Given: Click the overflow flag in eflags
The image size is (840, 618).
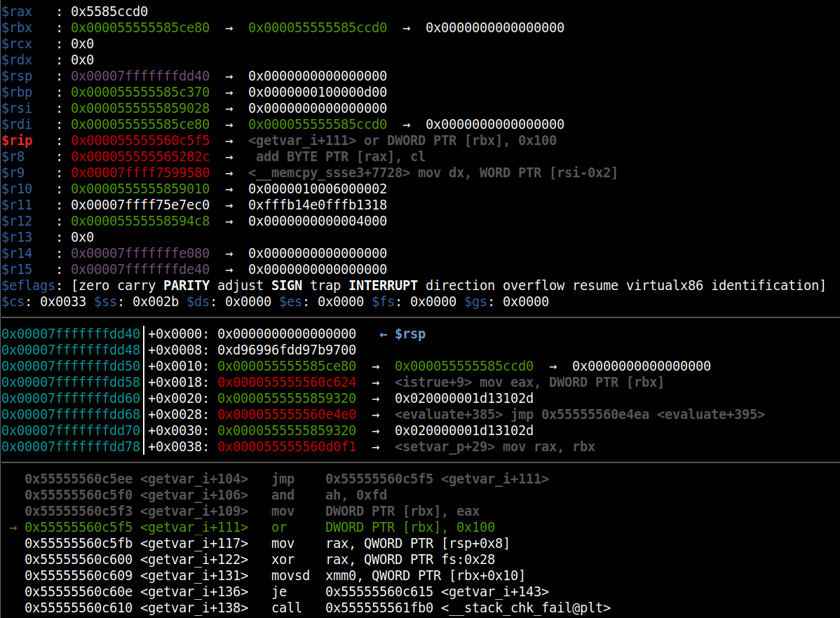Looking at the screenshot, I should (534, 285).
